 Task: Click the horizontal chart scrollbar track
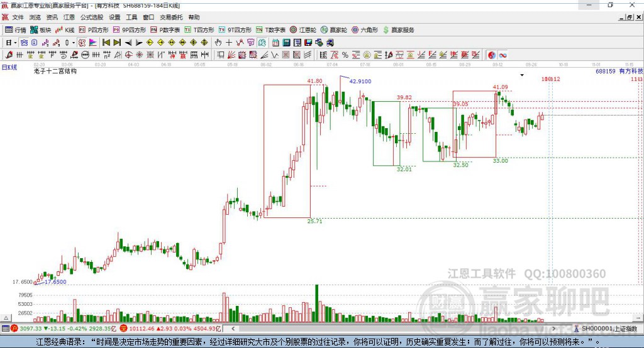coord(394,329)
